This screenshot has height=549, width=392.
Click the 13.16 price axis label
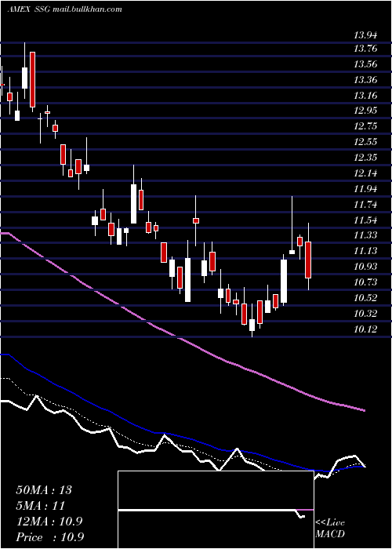point(365,95)
